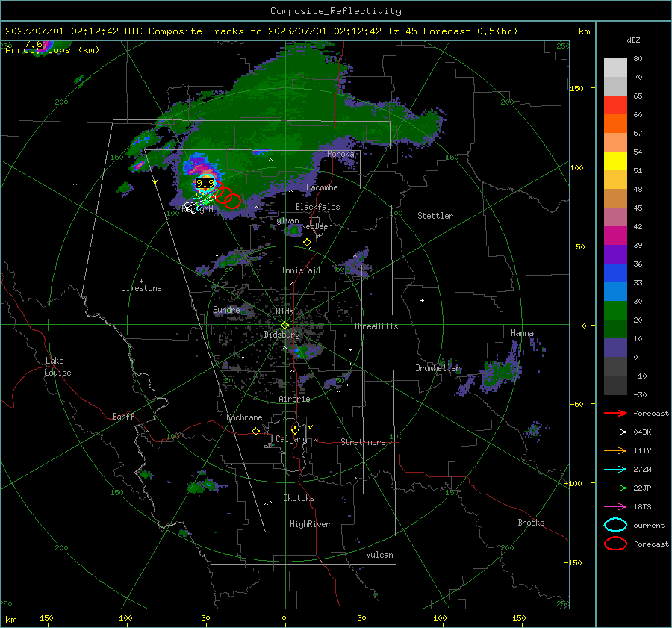Click the 'Annot: tops (km)' label

click(52, 50)
